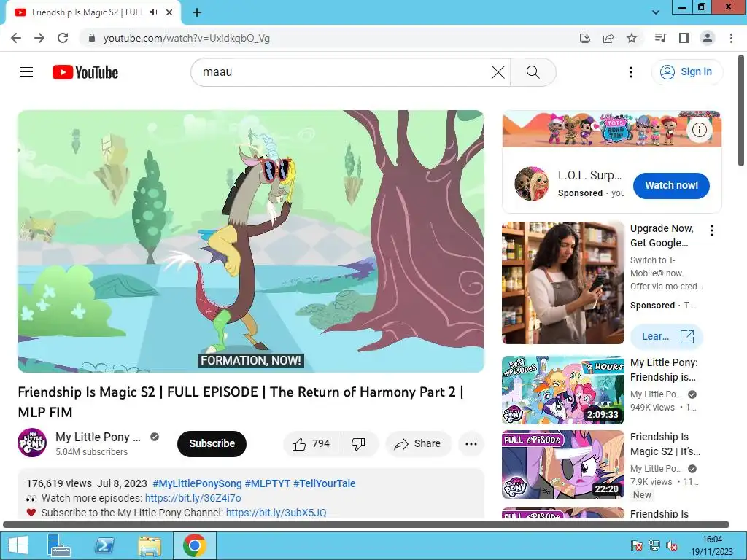
Task: Go back with the browser back arrow
Action: [x=16, y=38]
